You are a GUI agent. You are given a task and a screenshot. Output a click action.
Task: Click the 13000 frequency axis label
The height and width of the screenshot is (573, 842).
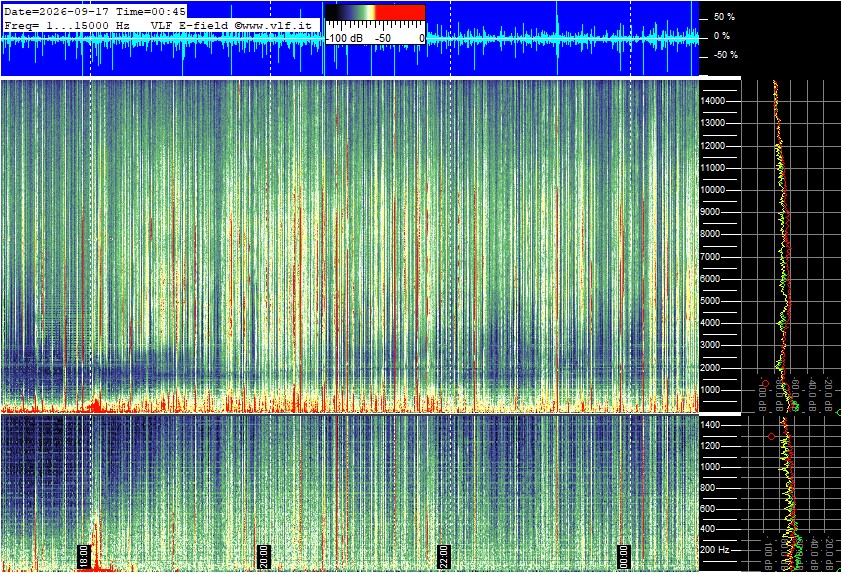pyautogui.click(x=713, y=123)
